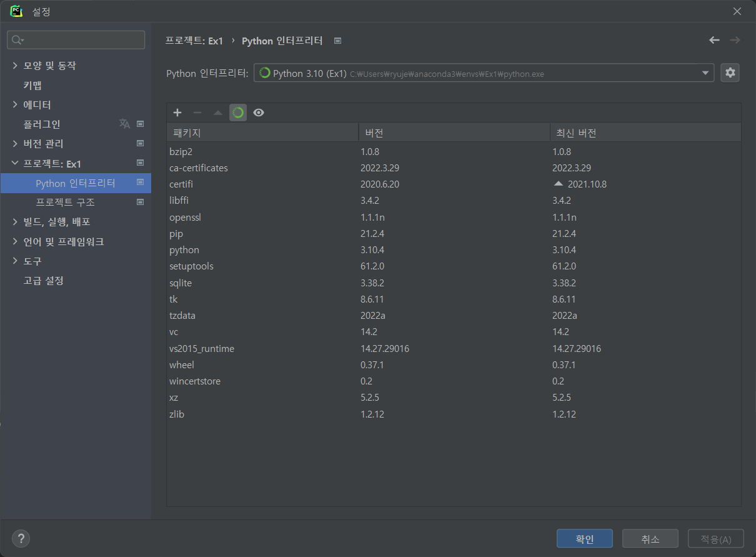Screen dimensions: 756x557
Task: Focus the settings search field
Action: 76,40
